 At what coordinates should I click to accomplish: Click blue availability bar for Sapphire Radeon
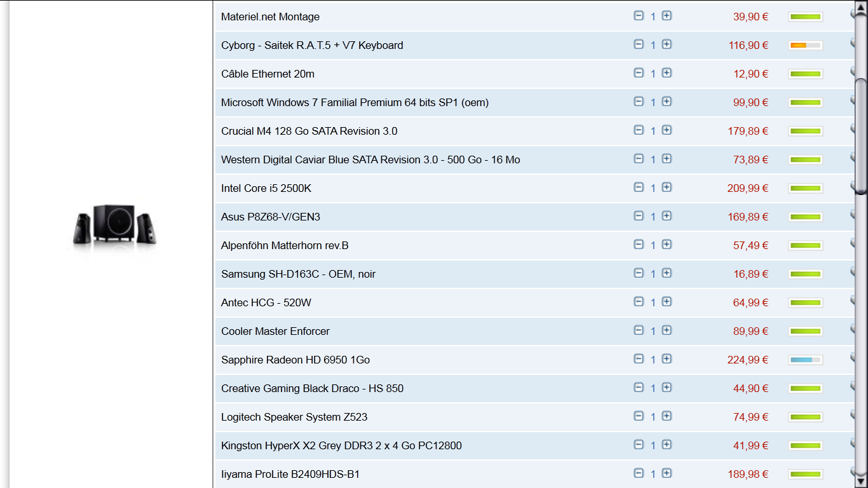pyautogui.click(x=805, y=360)
